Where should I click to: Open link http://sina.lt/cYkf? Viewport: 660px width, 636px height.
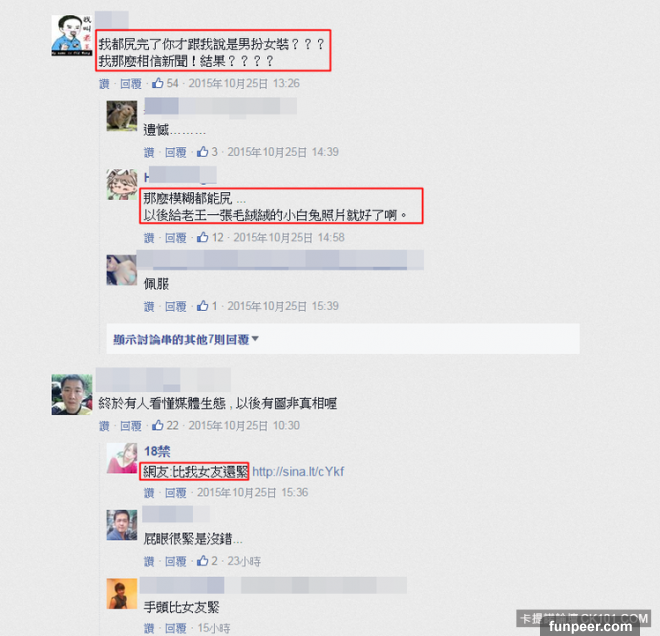298,471
